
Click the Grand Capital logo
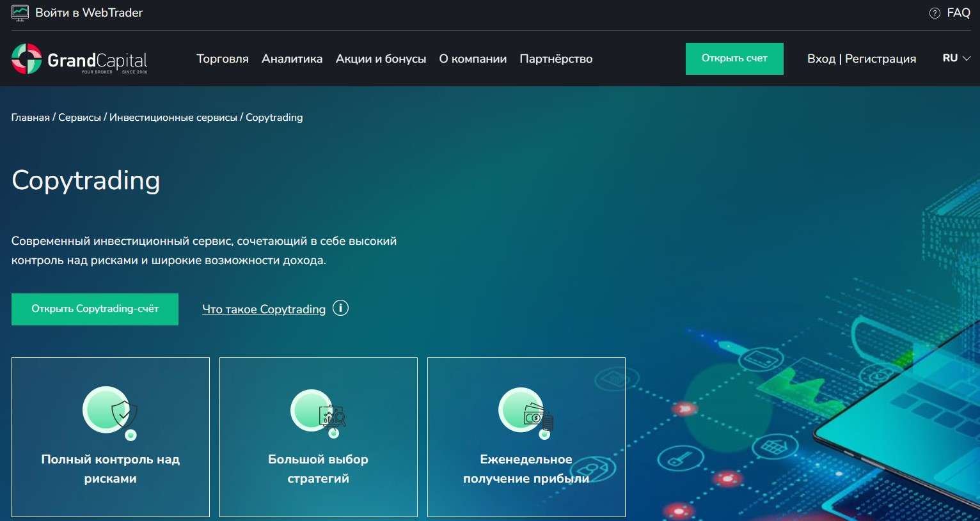(x=79, y=59)
